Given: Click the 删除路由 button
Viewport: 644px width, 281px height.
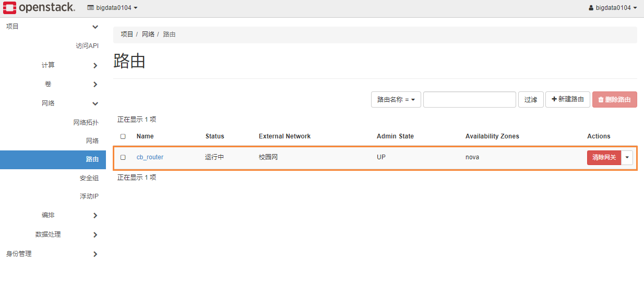Looking at the screenshot, I should point(614,100).
